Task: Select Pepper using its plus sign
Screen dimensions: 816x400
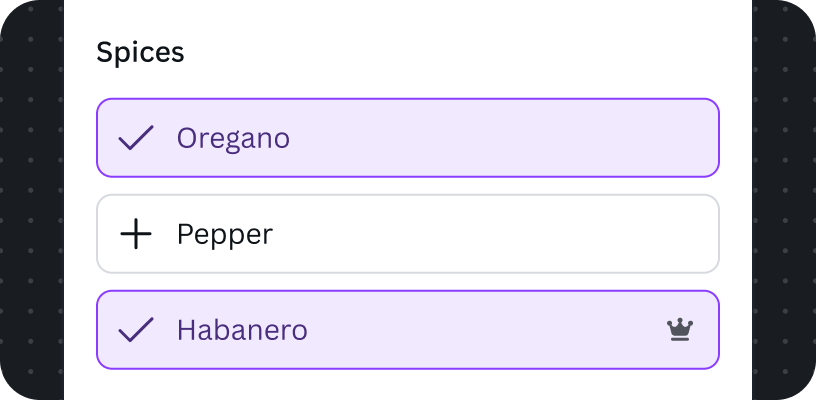Action: pyautogui.click(x=136, y=234)
